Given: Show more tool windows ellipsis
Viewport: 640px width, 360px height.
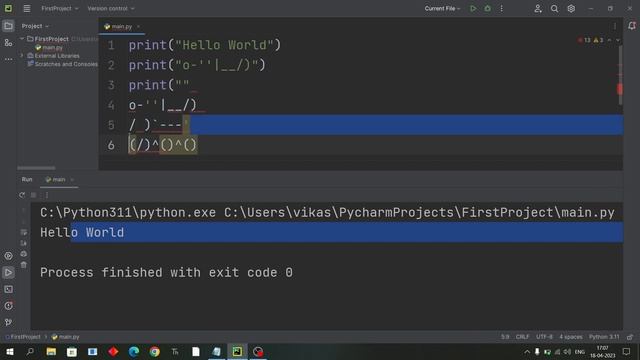Looking at the screenshot, I should click(x=8, y=59).
